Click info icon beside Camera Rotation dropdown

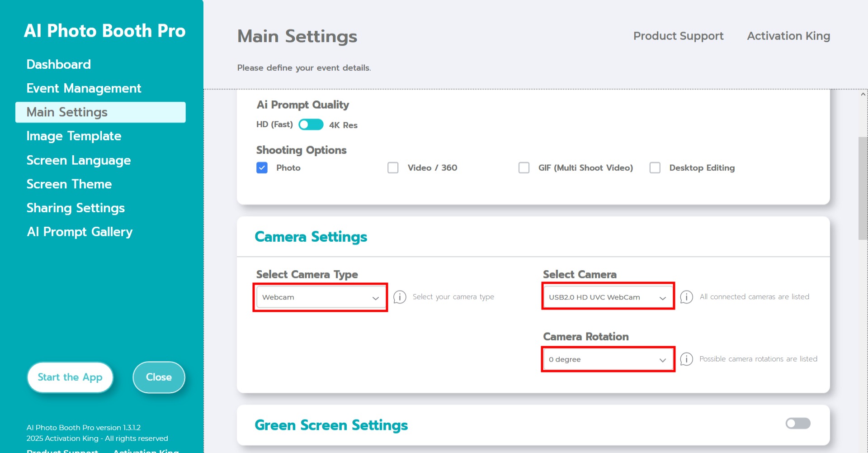click(x=686, y=359)
